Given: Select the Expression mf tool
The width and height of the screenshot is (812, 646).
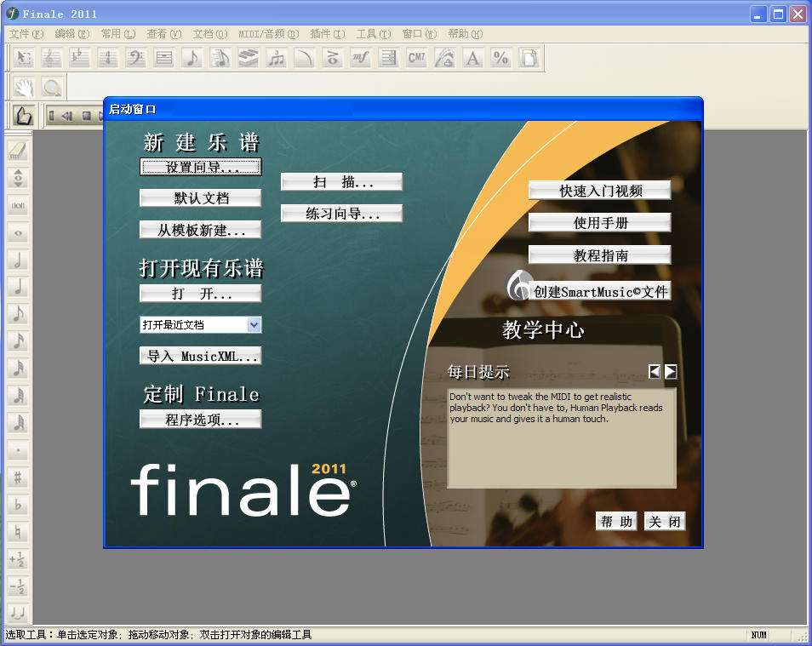Looking at the screenshot, I should (x=360, y=58).
